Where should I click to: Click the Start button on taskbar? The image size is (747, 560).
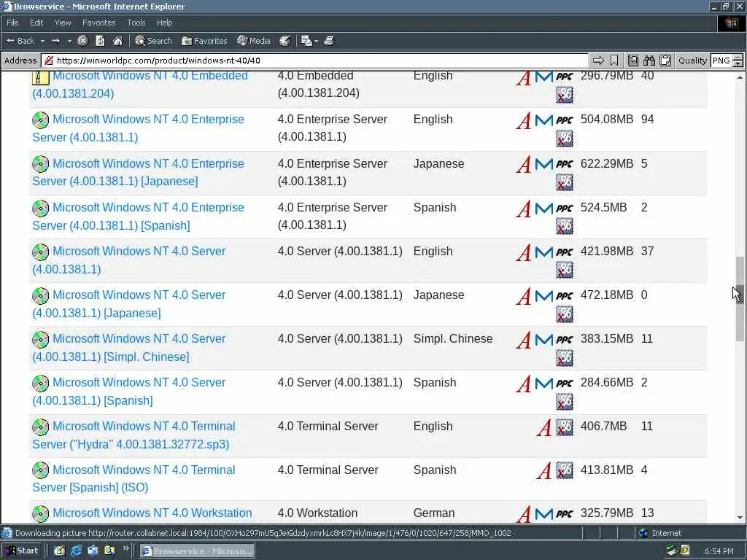tap(22, 551)
